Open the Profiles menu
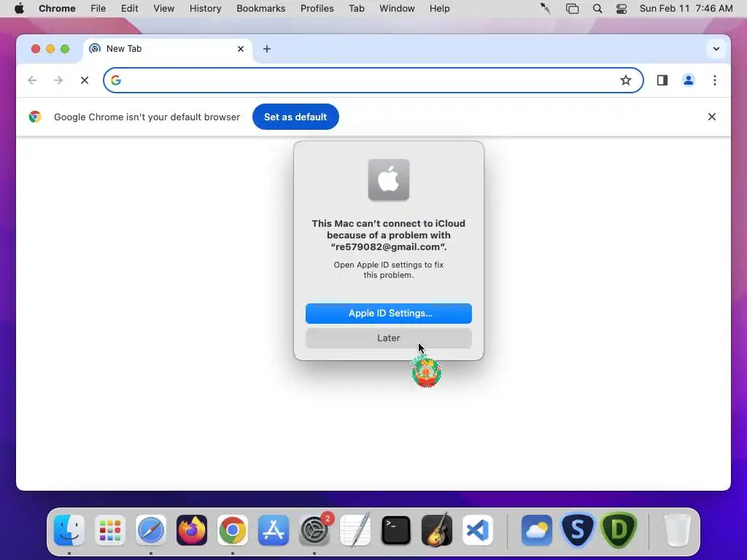 pos(317,9)
